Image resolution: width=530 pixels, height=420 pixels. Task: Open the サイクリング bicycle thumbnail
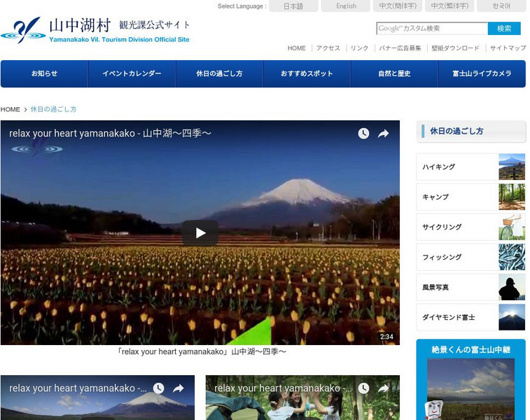[512, 227]
